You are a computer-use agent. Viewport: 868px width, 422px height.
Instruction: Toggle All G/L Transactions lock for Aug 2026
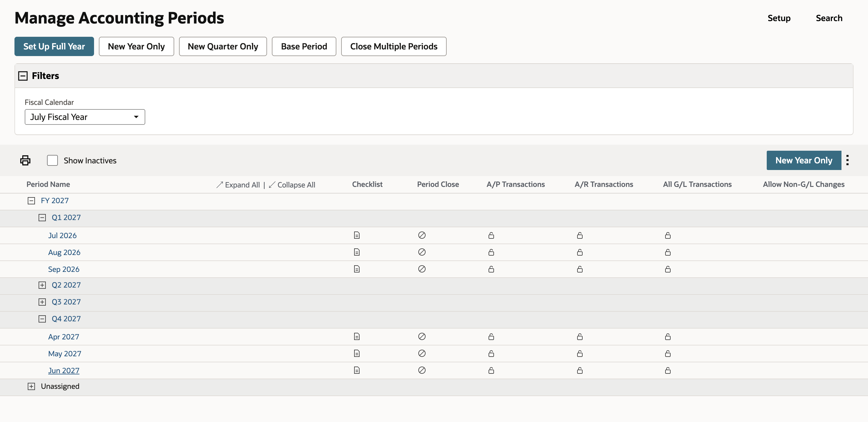point(668,252)
